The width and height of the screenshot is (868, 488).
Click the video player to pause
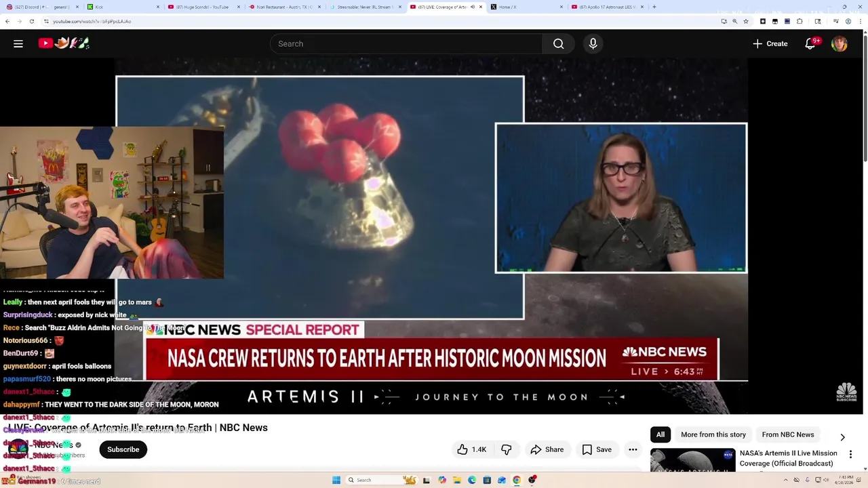(431, 237)
